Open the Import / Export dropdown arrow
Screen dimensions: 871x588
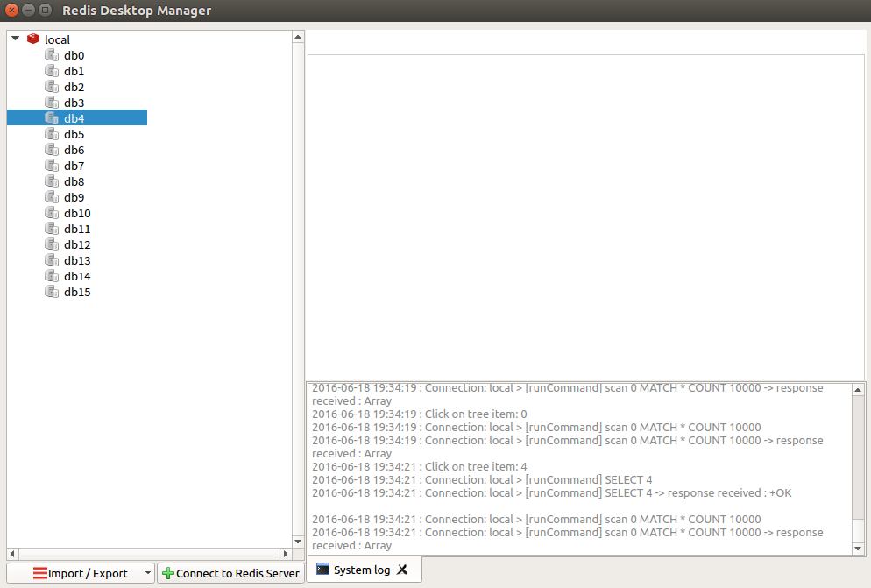coord(148,573)
